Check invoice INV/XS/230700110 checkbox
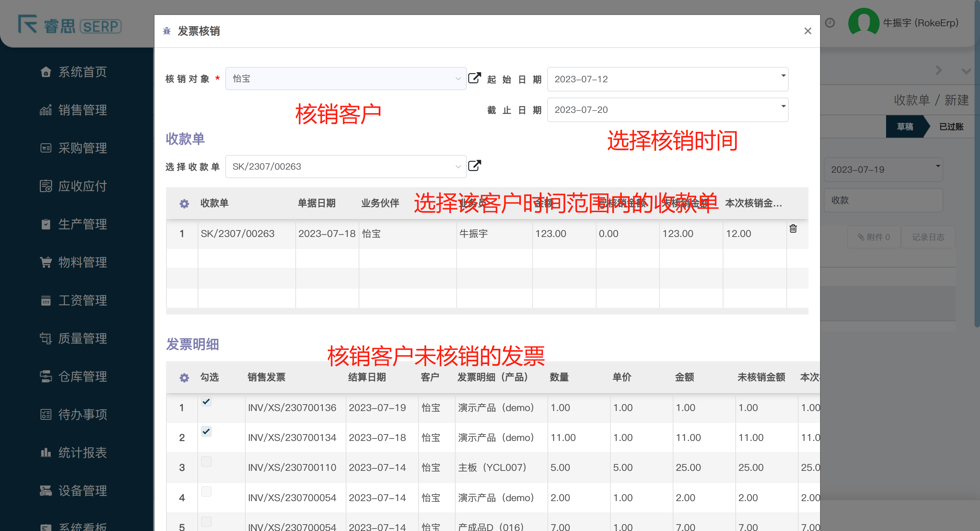 coord(206,461)
